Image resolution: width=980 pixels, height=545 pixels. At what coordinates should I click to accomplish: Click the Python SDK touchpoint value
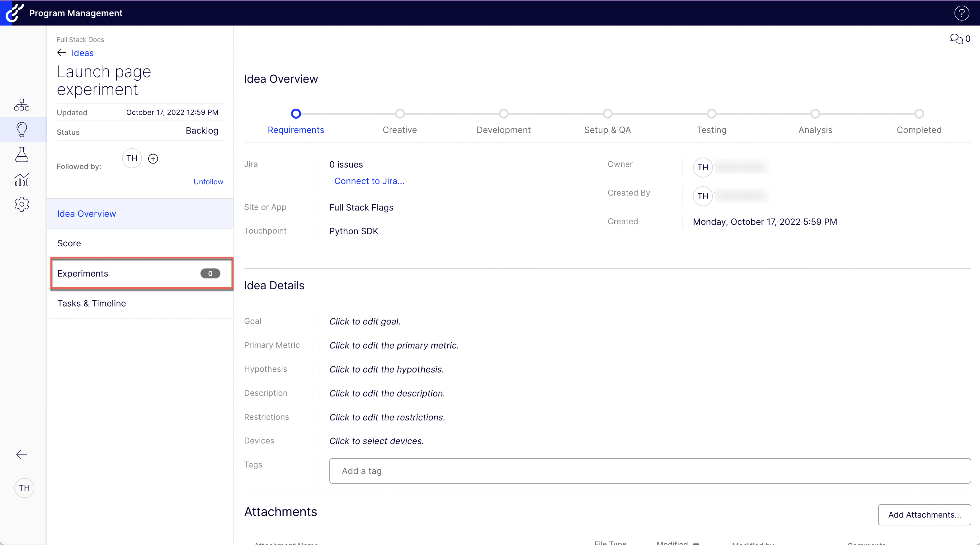(353, 231)
